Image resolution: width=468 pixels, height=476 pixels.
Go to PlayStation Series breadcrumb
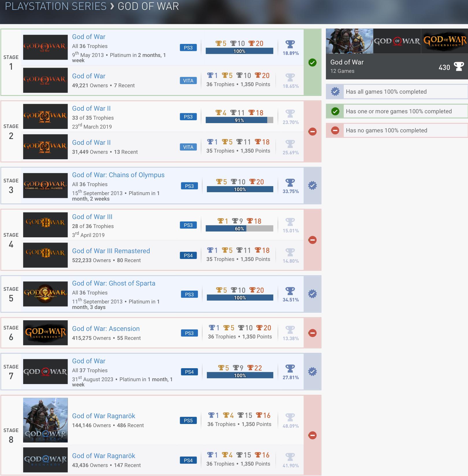[x=56, y=6]
